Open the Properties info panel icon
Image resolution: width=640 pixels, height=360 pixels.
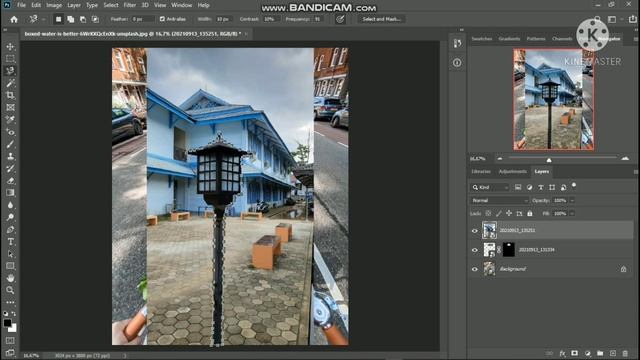tap(457, 62)
